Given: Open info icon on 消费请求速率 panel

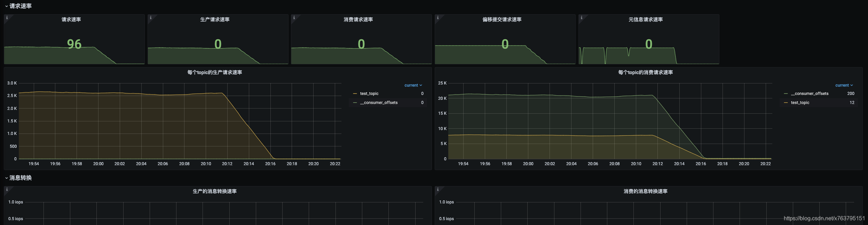Looking at the screenshot, I should pyautogui.click(x=294, y=17).
